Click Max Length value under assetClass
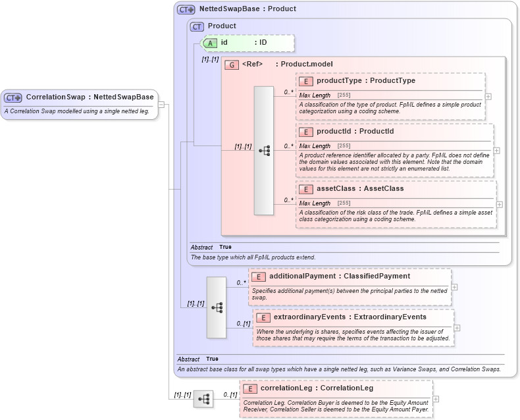This screenshot has height=420, width=520. pyautogui.click(x=344, y=203)
